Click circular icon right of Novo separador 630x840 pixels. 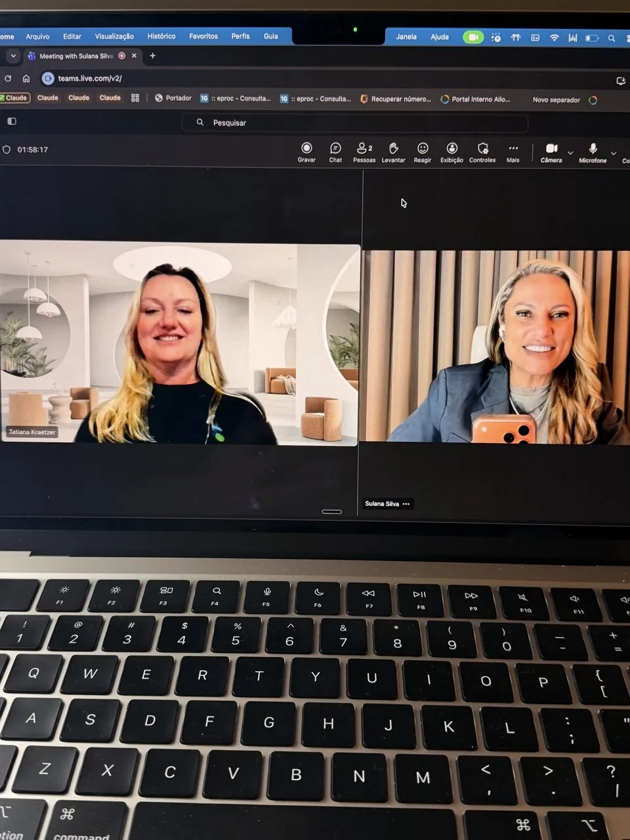(593, 100)
